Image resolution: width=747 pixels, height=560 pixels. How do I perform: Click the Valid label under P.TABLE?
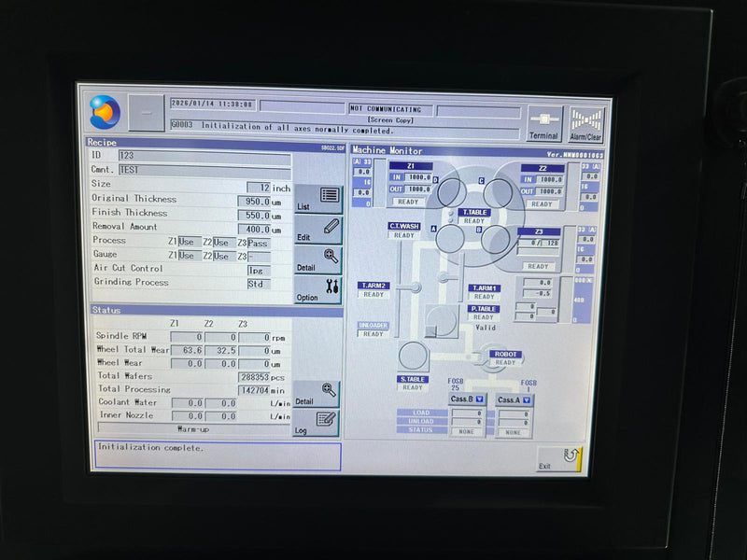[486, 328]
